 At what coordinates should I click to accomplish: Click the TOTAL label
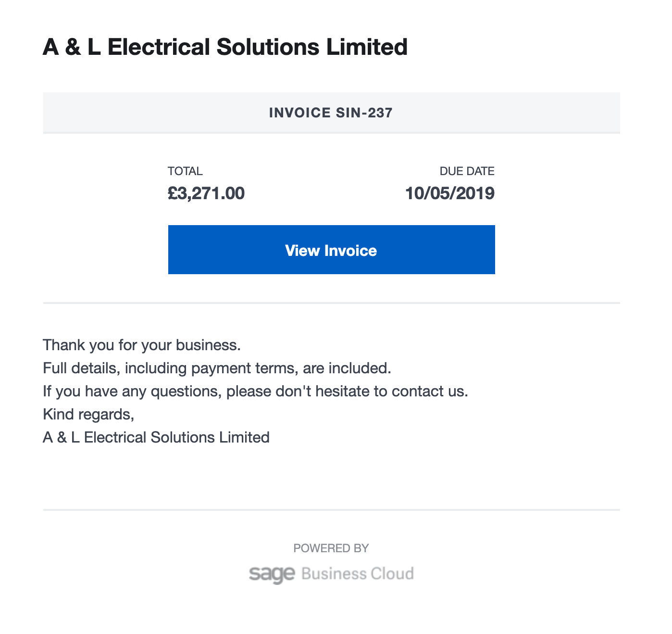click(x=185, y=171)
